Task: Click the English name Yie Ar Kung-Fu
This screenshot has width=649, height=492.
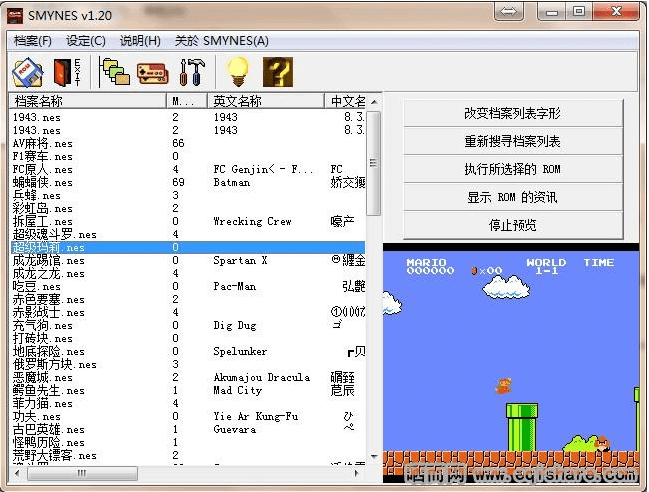Action: click(x=255, y=416)
